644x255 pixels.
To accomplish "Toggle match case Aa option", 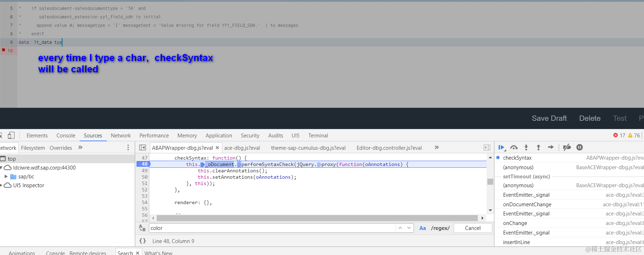I will [x=422, y=228].
